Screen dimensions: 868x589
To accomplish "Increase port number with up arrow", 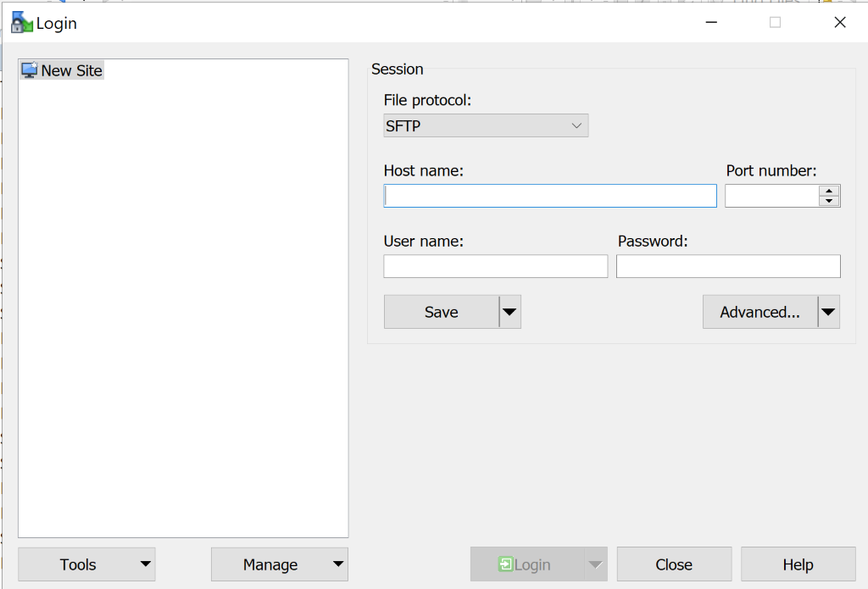I will point(829,191).
